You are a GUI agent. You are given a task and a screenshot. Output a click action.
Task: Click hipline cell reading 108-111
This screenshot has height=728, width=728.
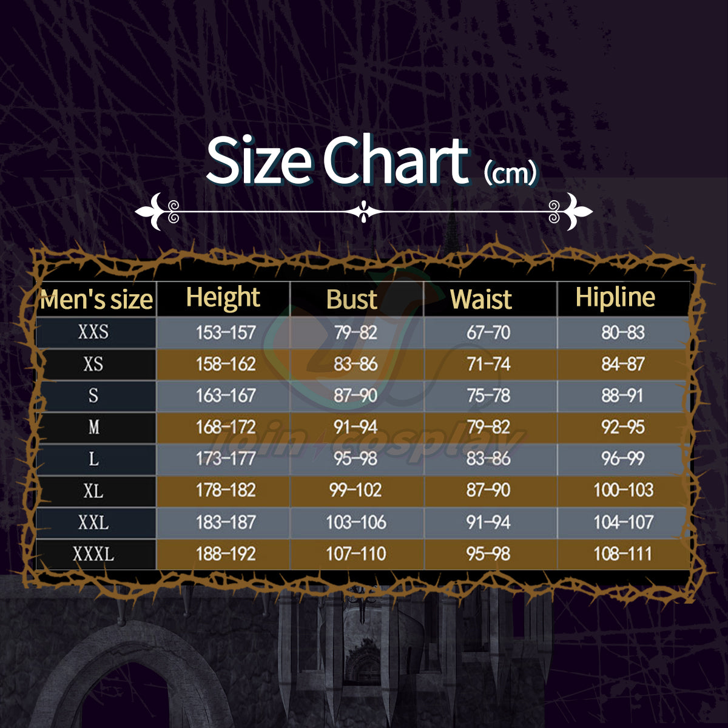[623, 554]
